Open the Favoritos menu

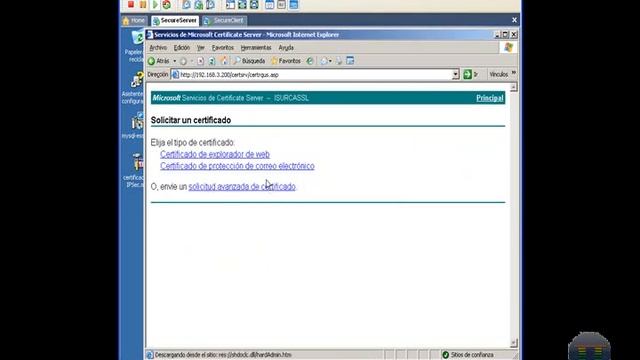pos(222,48)
